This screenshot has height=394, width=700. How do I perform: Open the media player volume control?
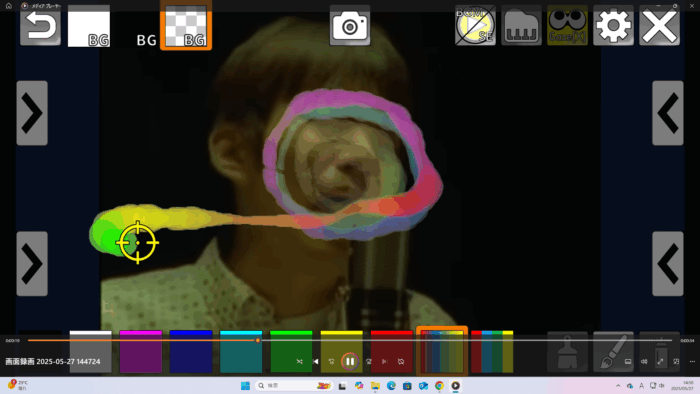644,361
